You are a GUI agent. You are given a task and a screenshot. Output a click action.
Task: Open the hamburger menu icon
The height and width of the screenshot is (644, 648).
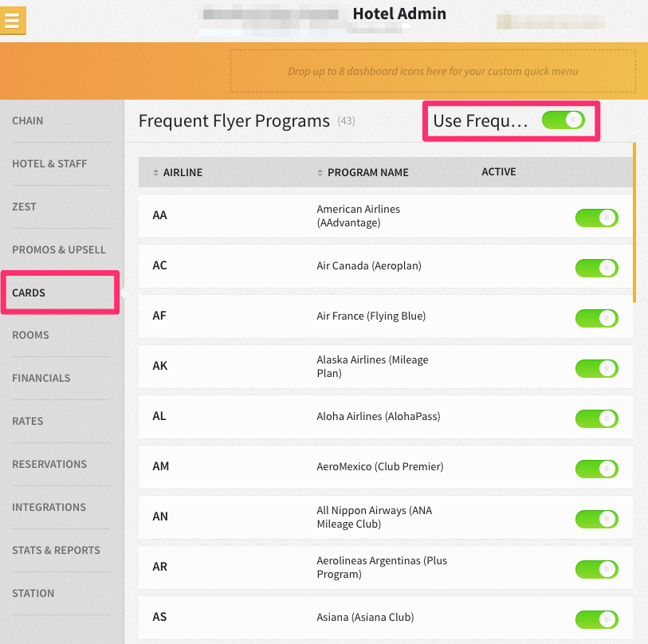point(13,20)
